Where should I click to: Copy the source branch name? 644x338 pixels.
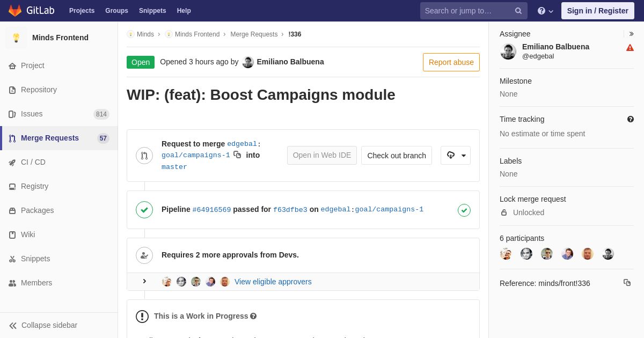tap(237, 155)
